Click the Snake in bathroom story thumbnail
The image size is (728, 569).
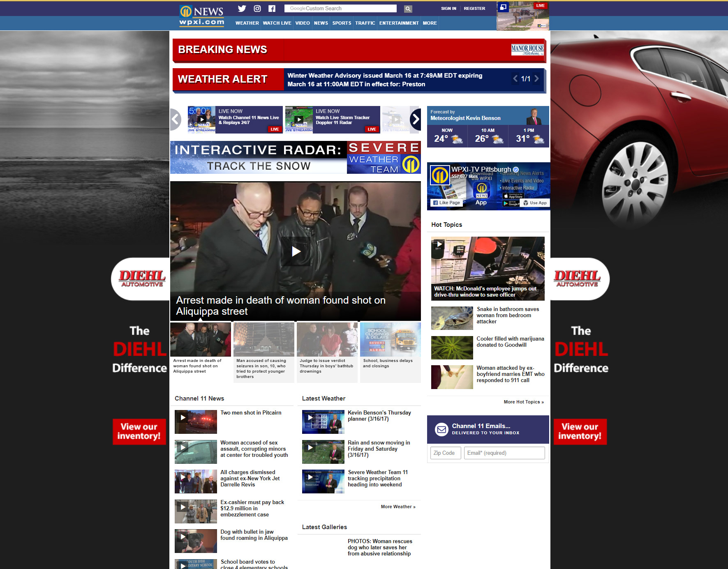452,318
